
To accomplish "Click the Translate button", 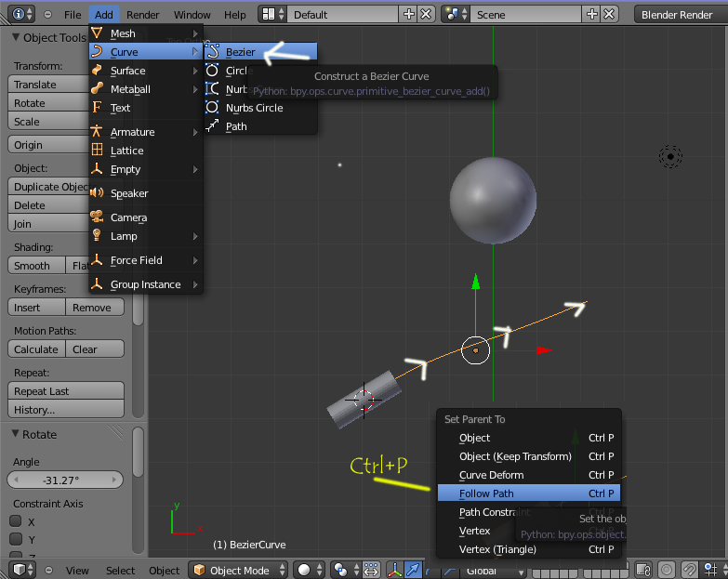I will [48, 85].
